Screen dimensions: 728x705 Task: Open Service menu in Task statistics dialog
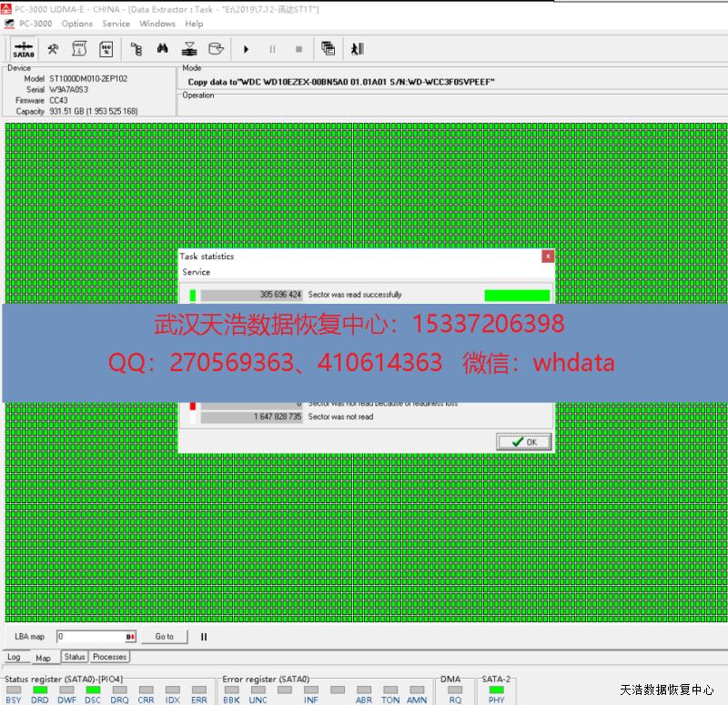click(x=196, y=272)
